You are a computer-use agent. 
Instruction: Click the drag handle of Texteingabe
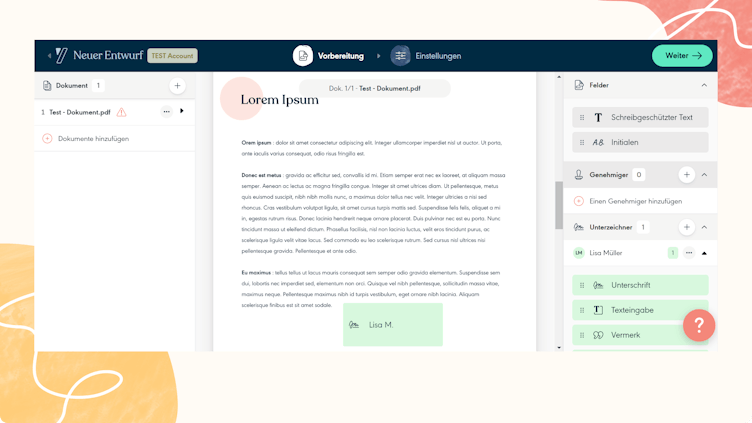(x=582, y=310)
